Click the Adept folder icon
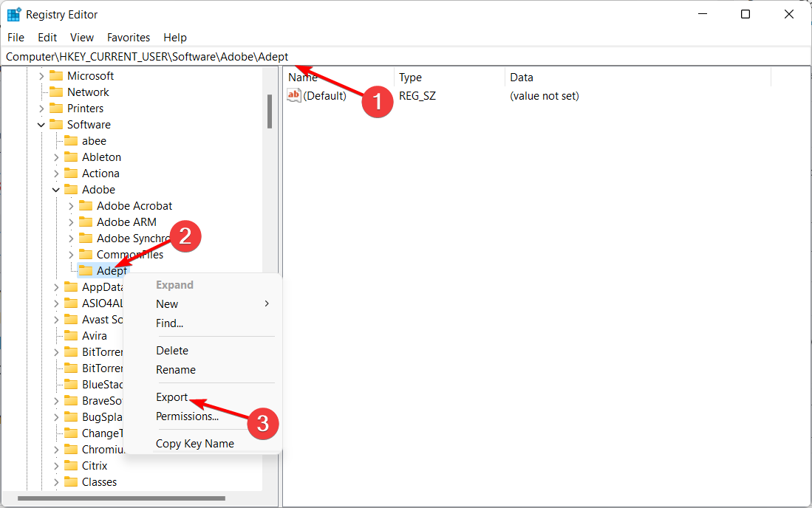This screenshot has height=508, width=812. [x=86, y=270]
